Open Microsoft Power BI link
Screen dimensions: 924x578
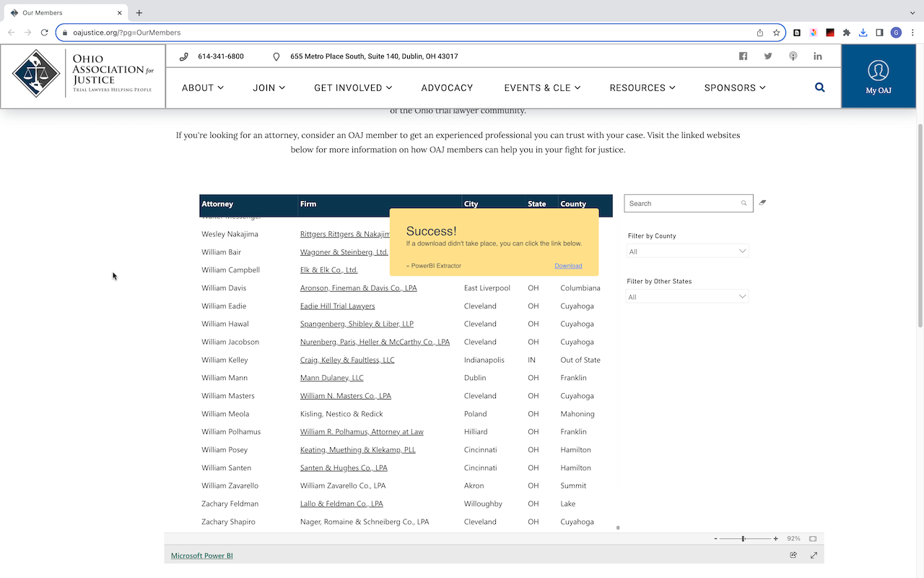tap(201, 556)
